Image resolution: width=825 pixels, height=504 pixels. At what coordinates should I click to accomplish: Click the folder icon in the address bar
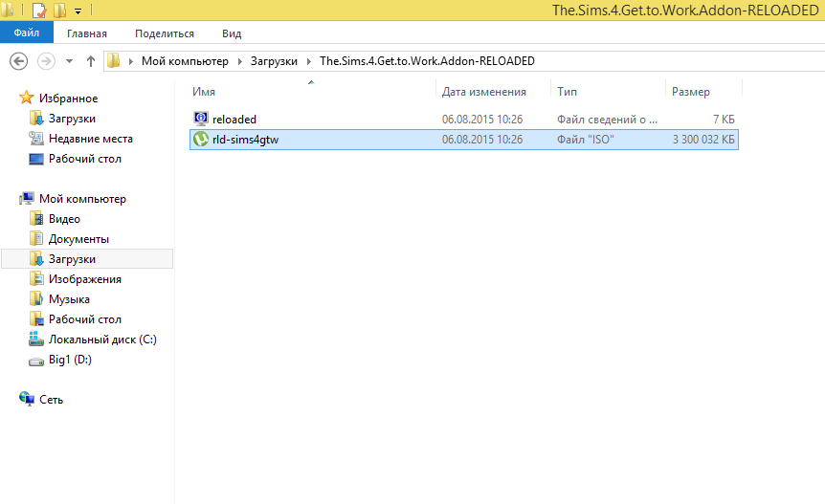point(114,61)
